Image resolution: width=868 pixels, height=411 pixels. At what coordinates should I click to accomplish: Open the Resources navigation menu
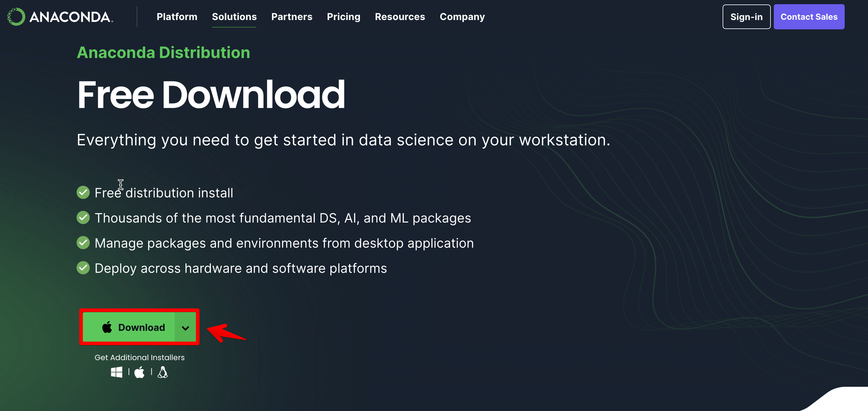point(400,17)
